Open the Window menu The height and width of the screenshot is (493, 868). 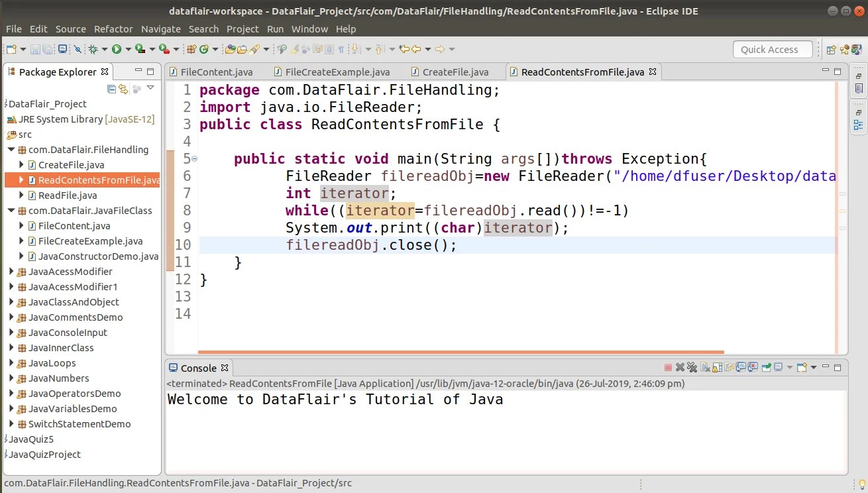tap(309, 29)
